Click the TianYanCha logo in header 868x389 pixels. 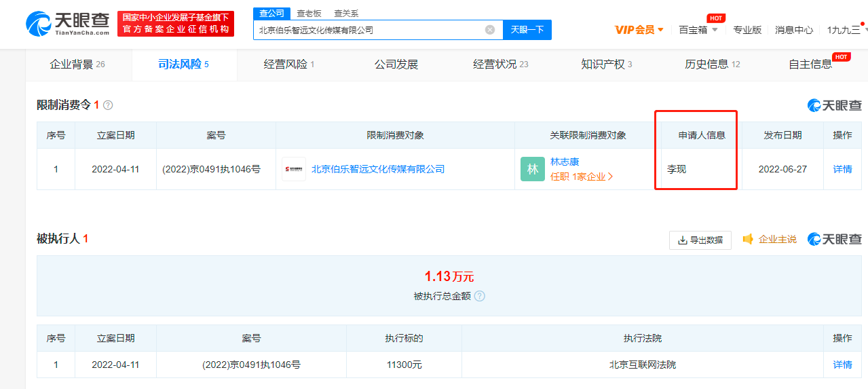[68, 24]
